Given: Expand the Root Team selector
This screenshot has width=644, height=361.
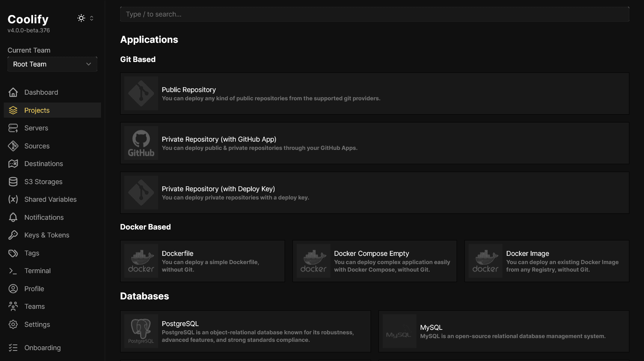Looking at the screenshot, I should pos(52,64).
